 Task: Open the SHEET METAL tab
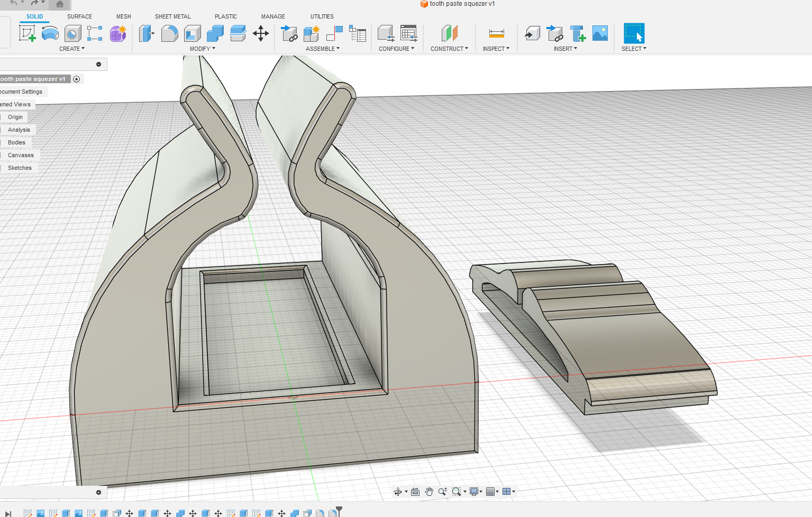173,16
